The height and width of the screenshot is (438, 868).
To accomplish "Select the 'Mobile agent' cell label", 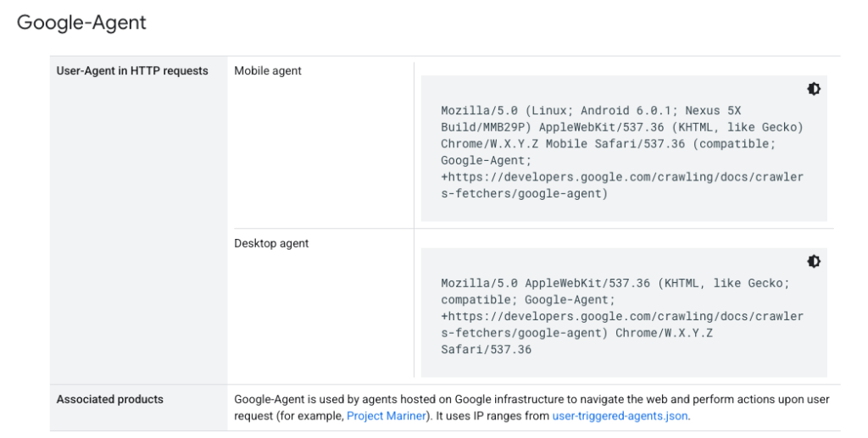I will tap(268, 71).
